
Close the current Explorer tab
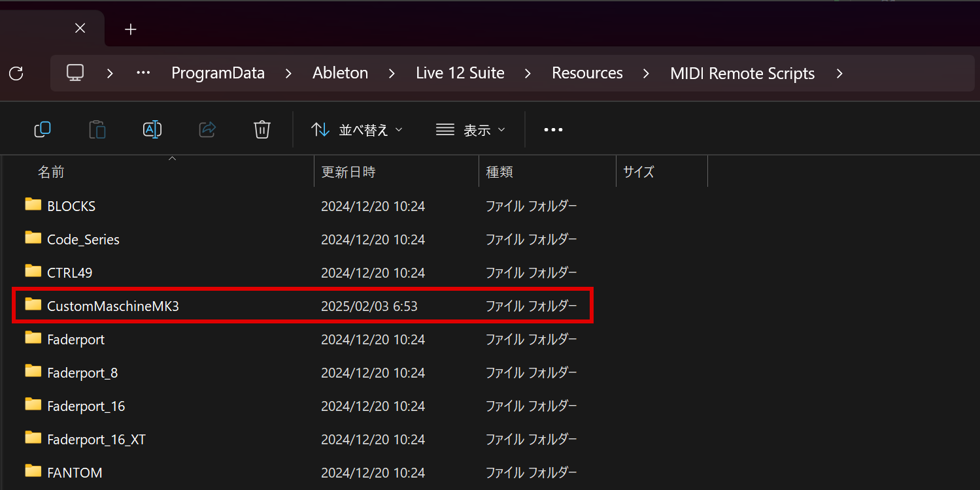pyautogui.click(x=80, y=28)
